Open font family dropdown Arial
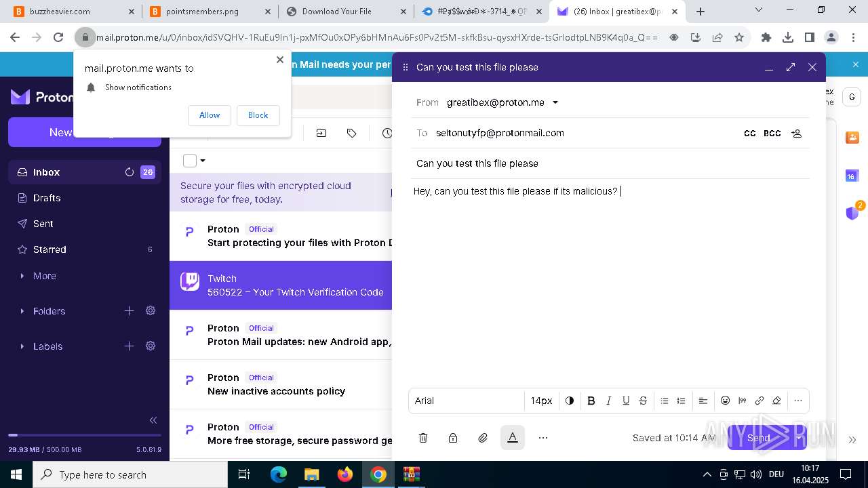The height and width of the screenshot is (488, 868). point(467,401)
